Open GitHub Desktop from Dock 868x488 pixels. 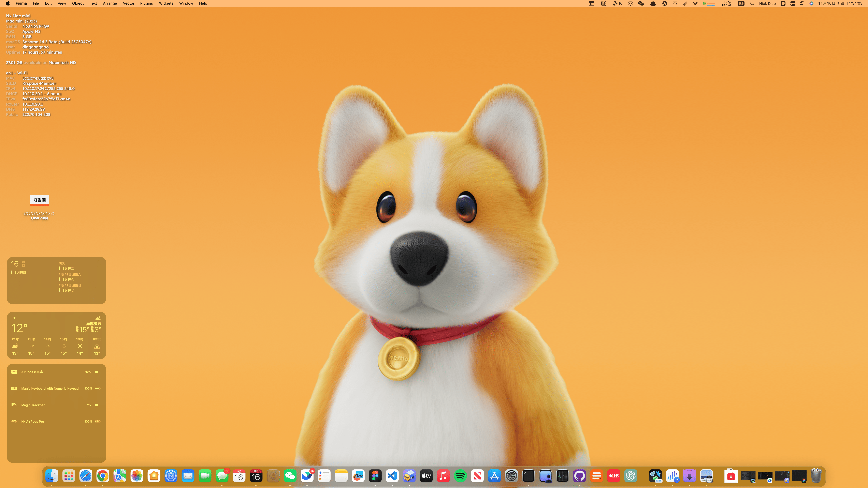pos(579,476)
